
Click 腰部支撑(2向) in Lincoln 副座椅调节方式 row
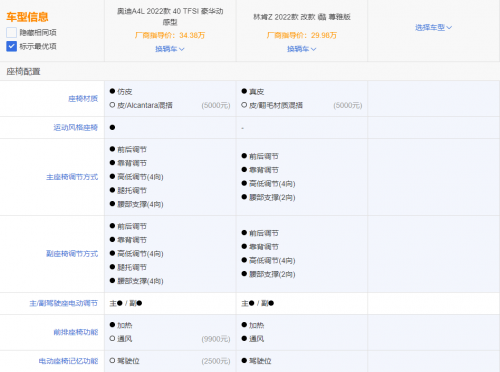pyautogui.click(x=272, y=274)
